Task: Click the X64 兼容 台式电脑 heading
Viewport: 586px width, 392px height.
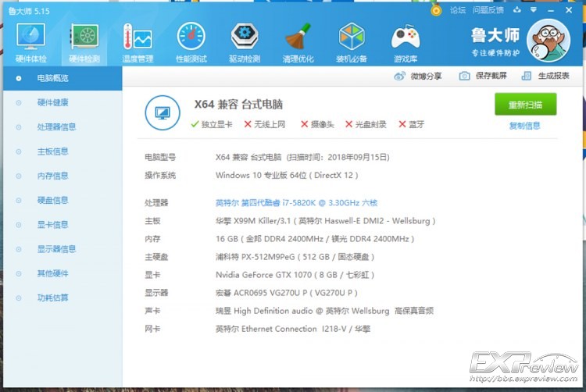Action: click(x=238, y=104)
